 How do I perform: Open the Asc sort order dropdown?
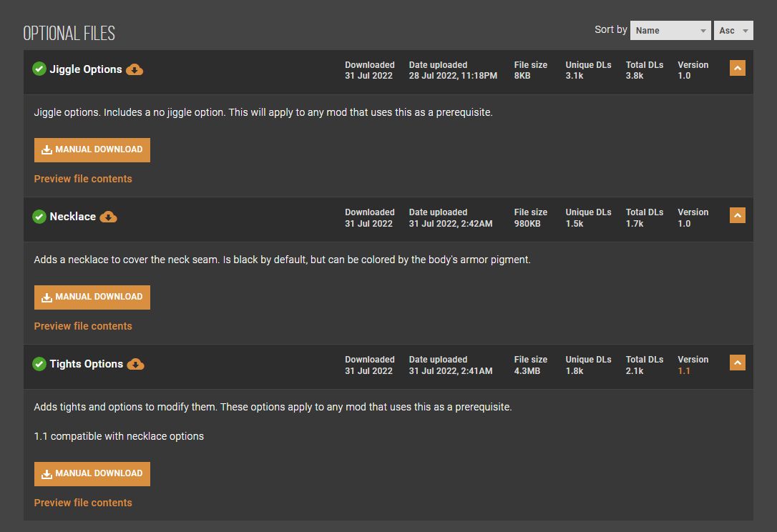[x=733, y=30]
